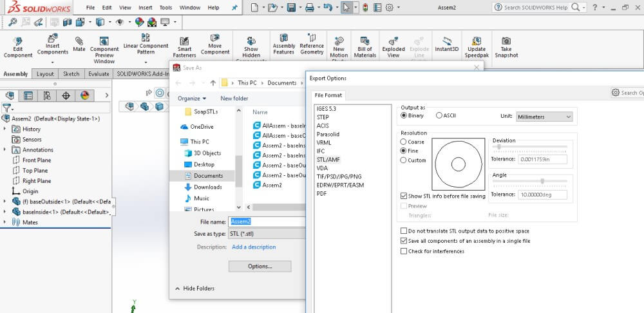The height and width of the screenshot is (313, 644).
Task: Open the Tools menu
Action: tap(166, 7)
